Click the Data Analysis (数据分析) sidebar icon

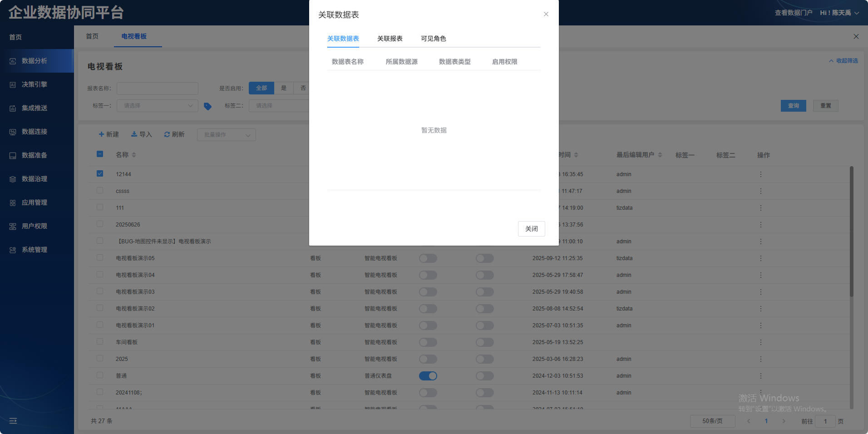coord(13,61)
